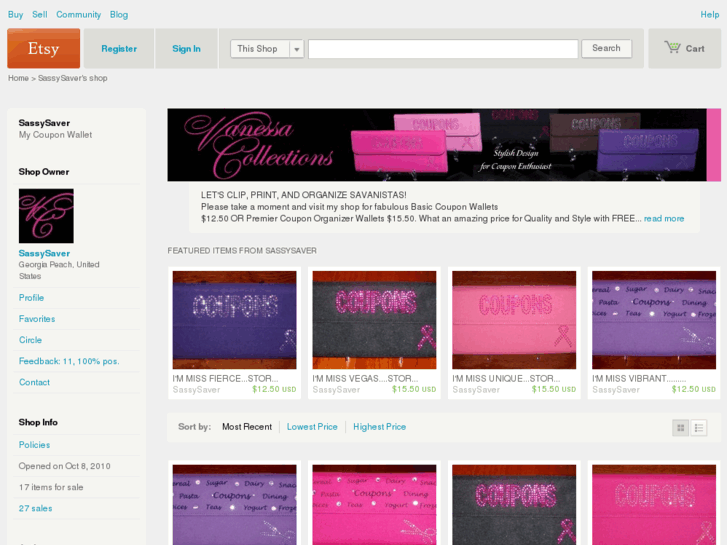Open the Favorites link
This screenshot has width=727, height=545.
tap(37, 319)
